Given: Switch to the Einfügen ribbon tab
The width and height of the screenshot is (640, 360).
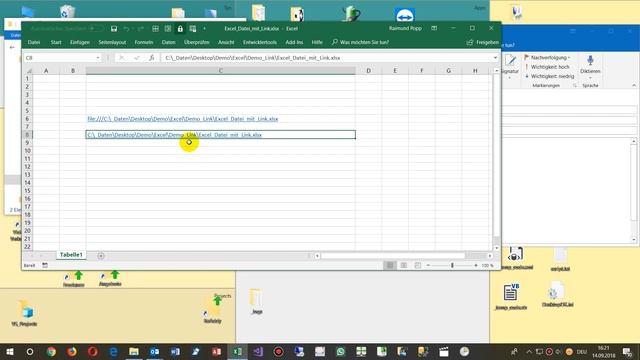Looking at the screenshot, I should 80,42.
